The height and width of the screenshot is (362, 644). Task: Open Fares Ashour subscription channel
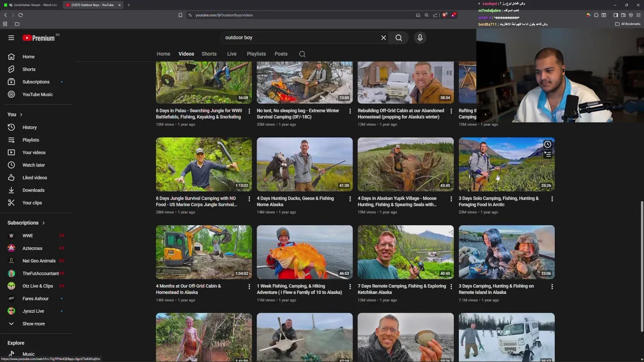36,299
